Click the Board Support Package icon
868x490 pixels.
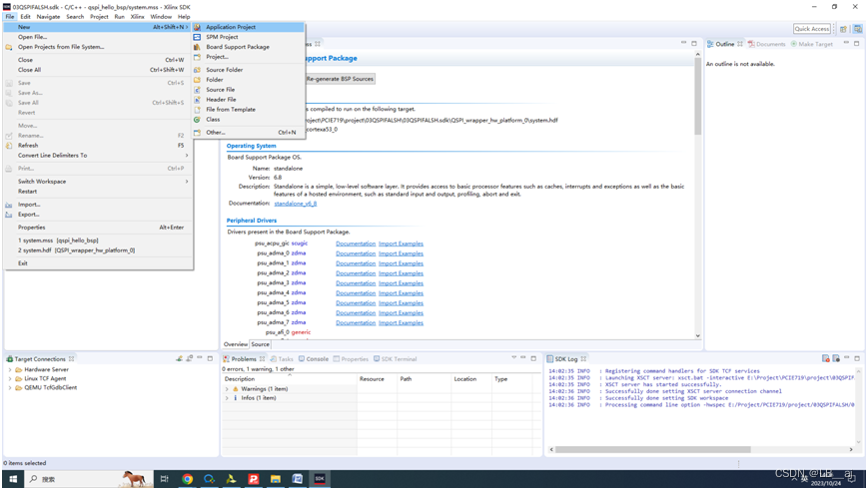197,47
